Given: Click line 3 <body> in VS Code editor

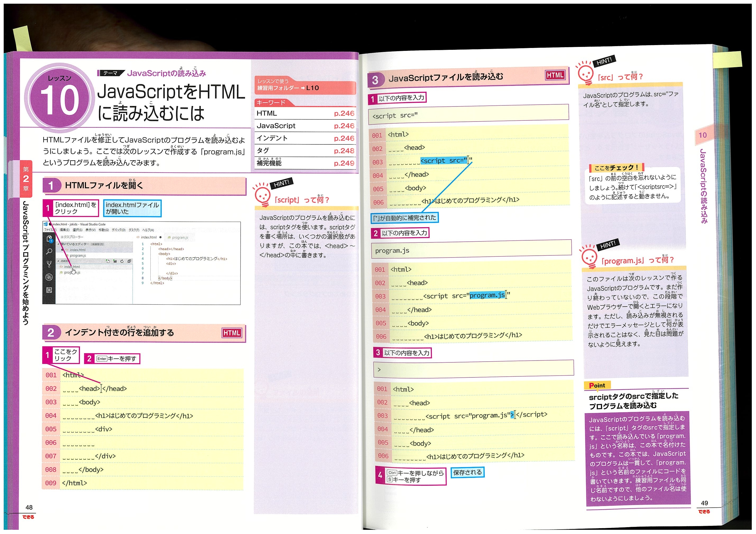Looking at the screenshot, I should click(164, 254).
